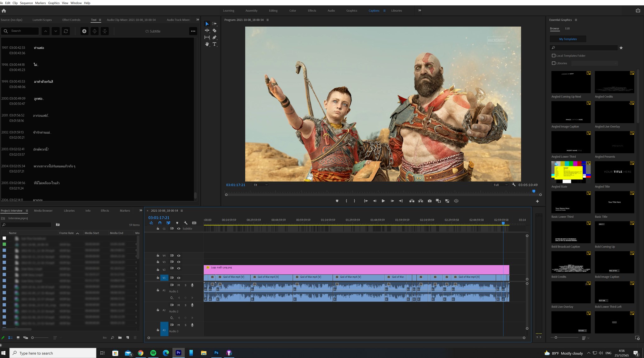Viewport: 644px width, 358px height.
Task: Open the Full playback resolution dropdown
Action: coord(500,185)
